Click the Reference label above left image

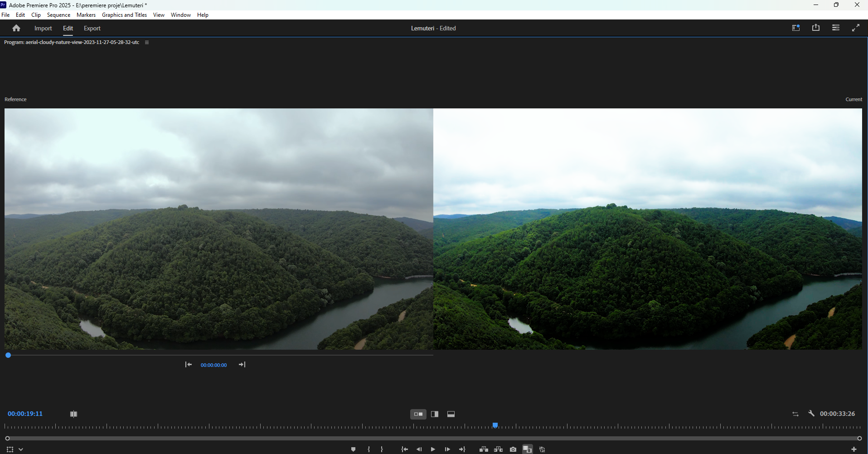click(15, 99)
